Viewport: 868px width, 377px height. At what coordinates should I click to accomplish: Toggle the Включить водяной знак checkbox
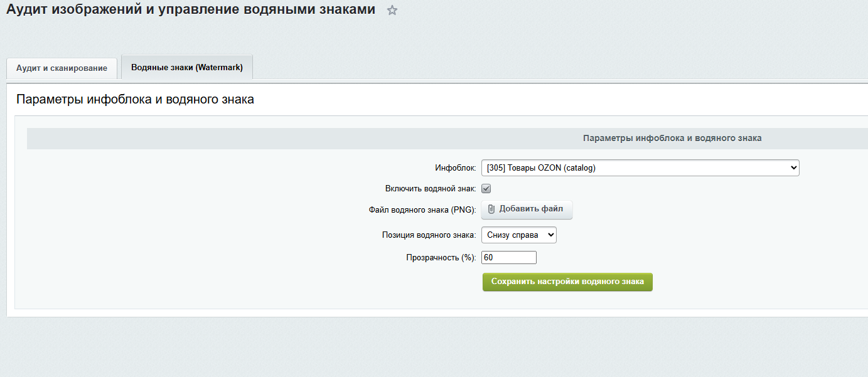coord(486,188)
